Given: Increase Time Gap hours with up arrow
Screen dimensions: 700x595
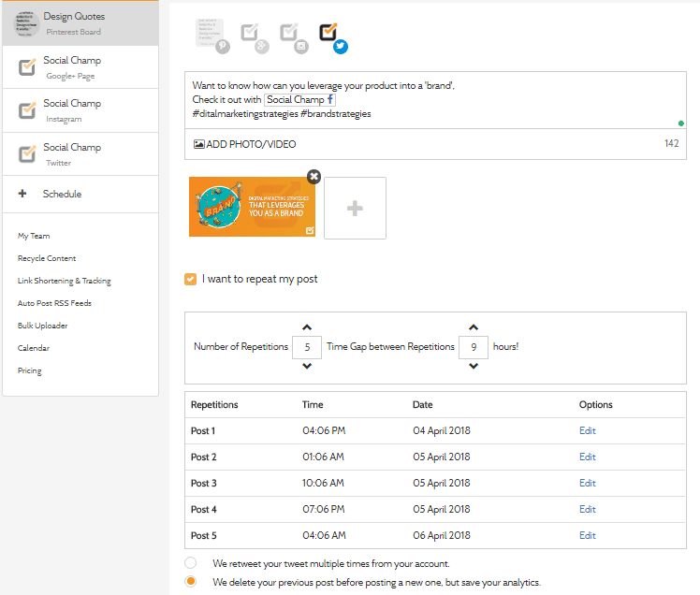Looking at the screenshot, I should click(474, 327).
